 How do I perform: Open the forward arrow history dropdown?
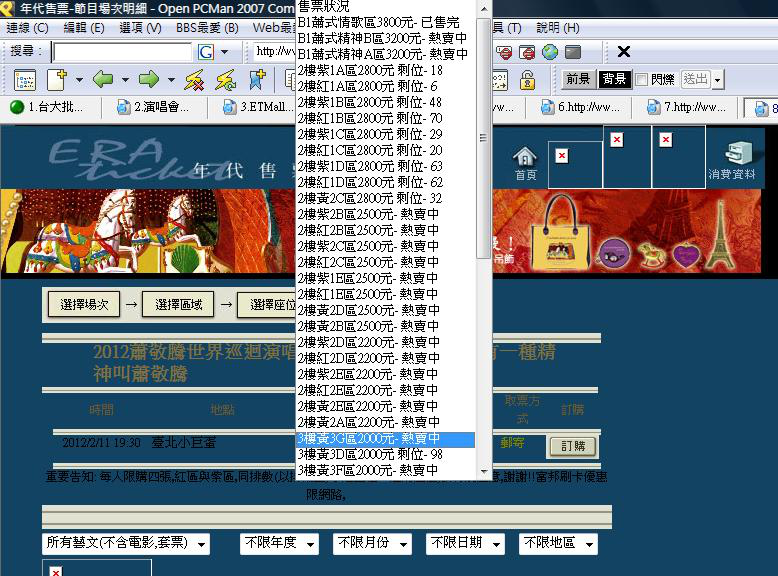(x=171, y=79)
